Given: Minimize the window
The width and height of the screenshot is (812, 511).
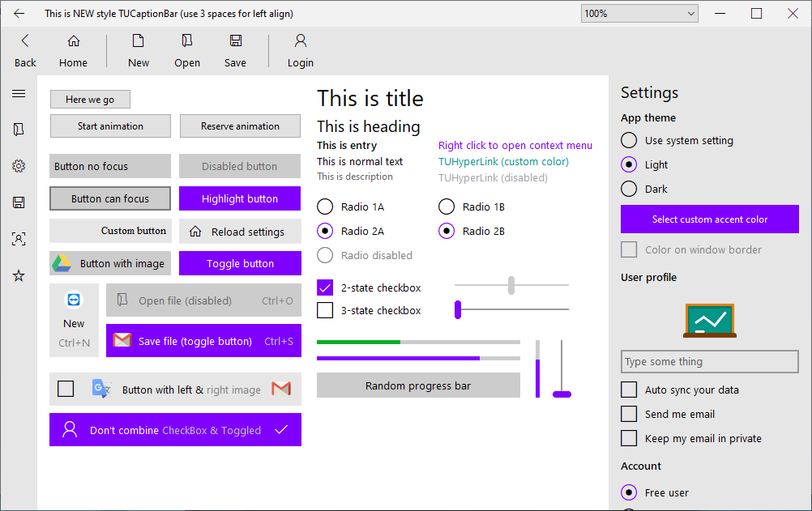Looking at the screenshot, I should coord(720,14).
